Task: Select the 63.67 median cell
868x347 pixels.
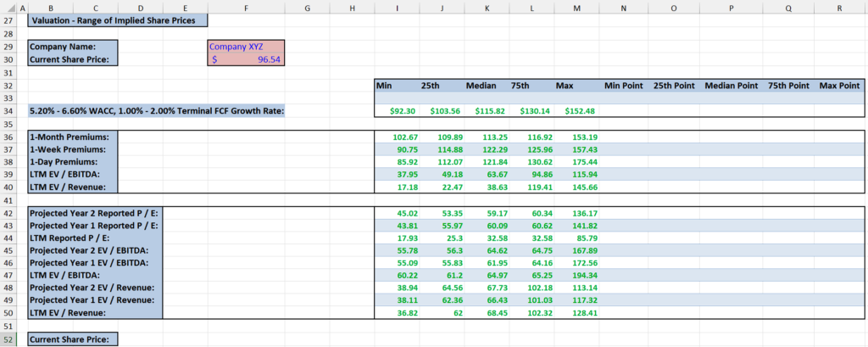Action: (x=487, y=175)
